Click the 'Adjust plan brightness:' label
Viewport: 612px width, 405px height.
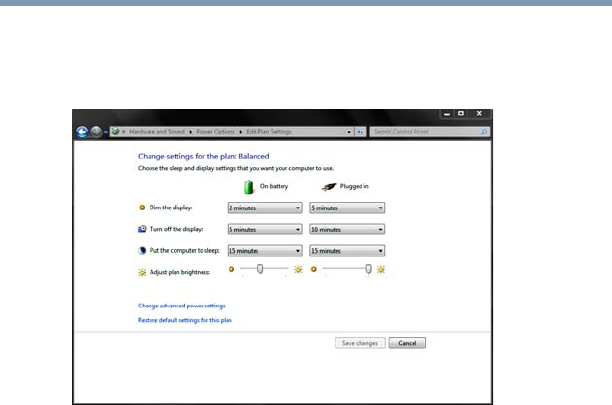180,272
